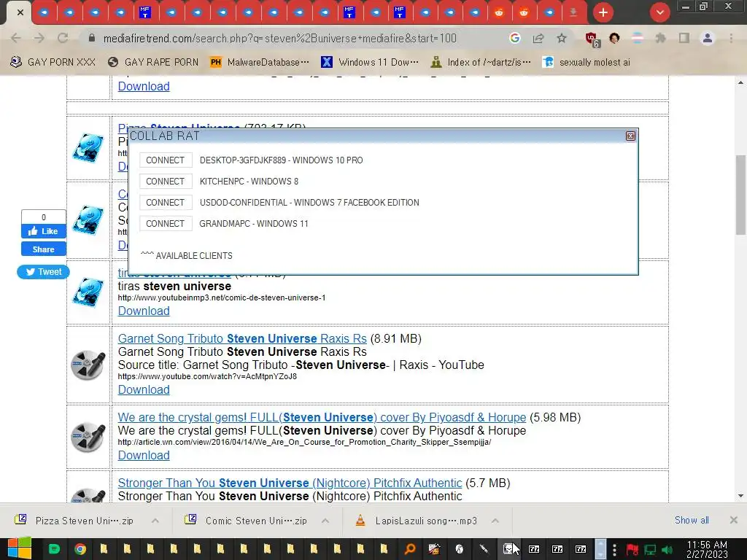Screen dimensions: 747x560
Task: Expand options for LapisLazuli song mp3 download
Action: point(495,521)
